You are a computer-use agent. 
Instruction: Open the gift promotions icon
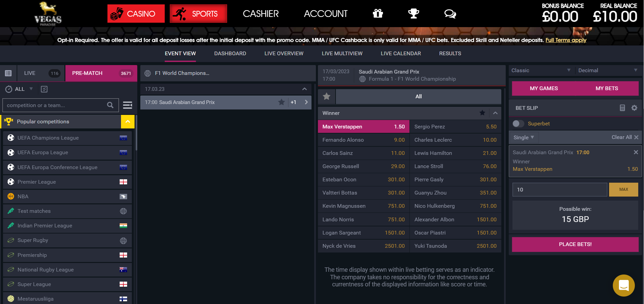click(x=378, y=14)
